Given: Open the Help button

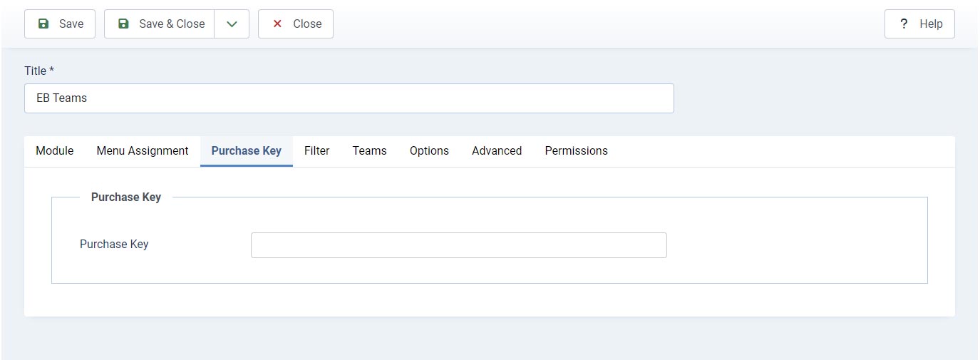Looking at the screenshot, I should (x=919, y=24).
